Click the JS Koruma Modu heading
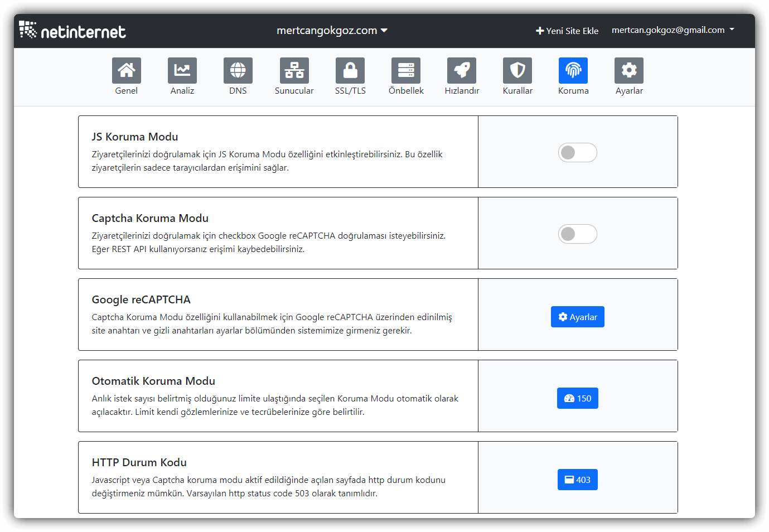The height and width of the screenshot is (532, 769). tap(135, 137)
